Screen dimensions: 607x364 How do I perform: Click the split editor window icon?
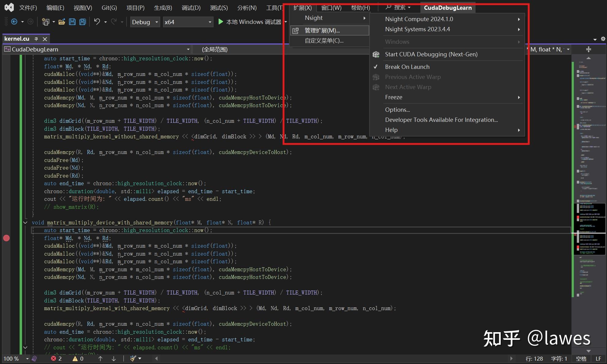coord(588,49)
